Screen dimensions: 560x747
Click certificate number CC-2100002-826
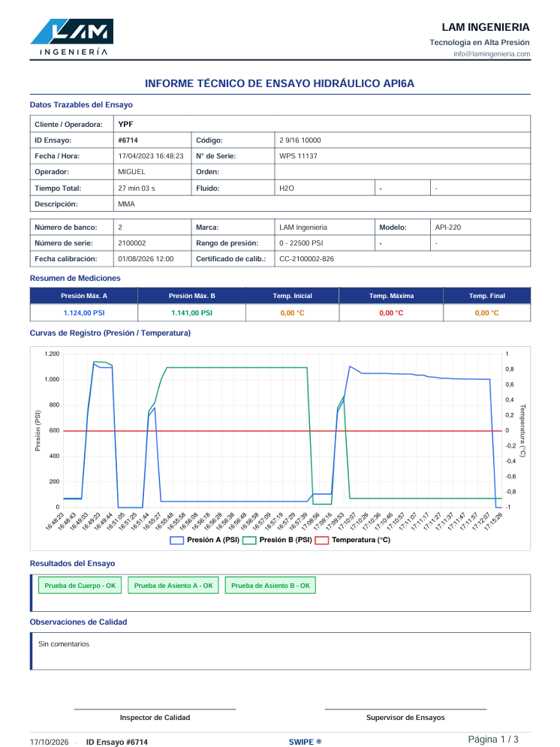307,259
